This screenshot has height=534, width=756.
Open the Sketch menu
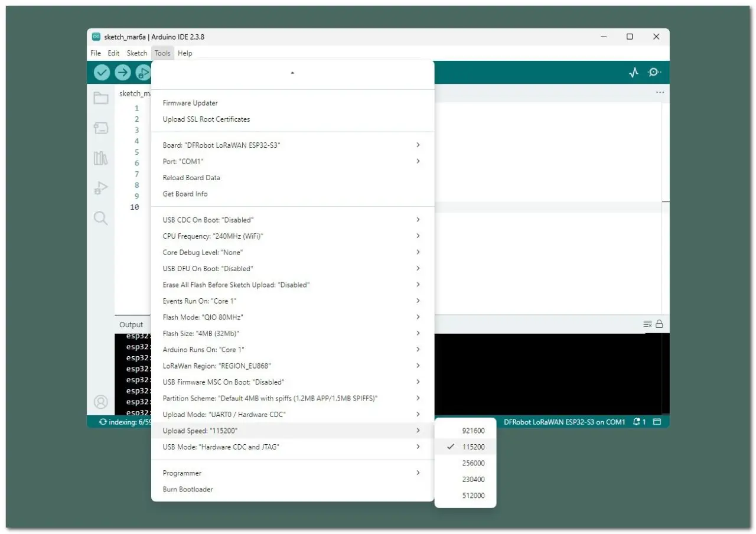137,53
